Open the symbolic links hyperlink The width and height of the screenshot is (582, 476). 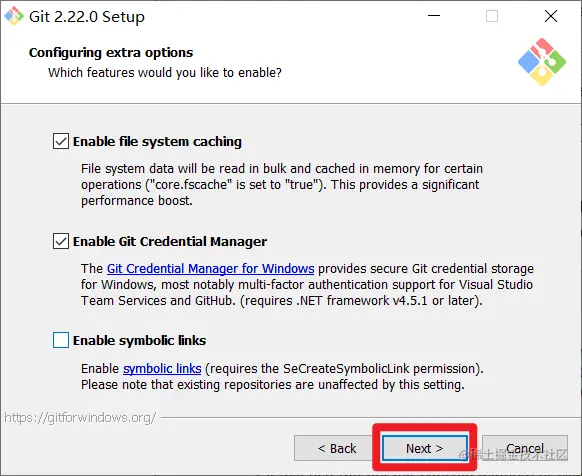162,369
